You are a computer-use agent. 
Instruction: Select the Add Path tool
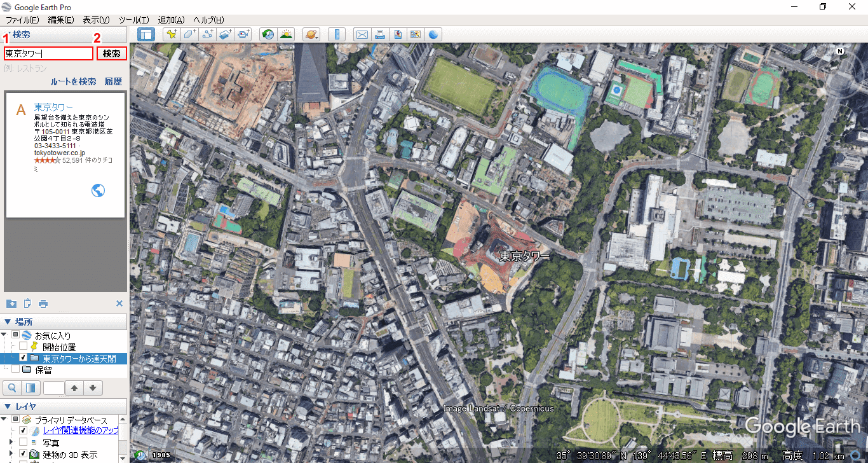[x=207, y=34]
